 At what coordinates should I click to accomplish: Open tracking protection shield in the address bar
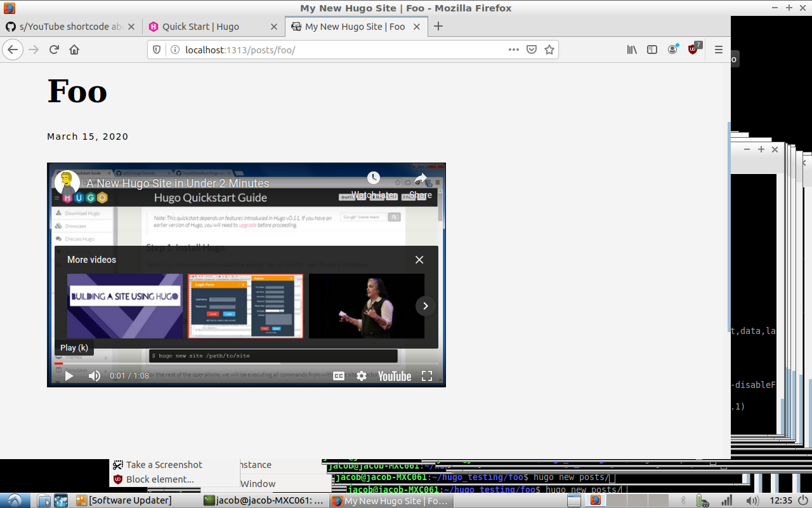157,50
